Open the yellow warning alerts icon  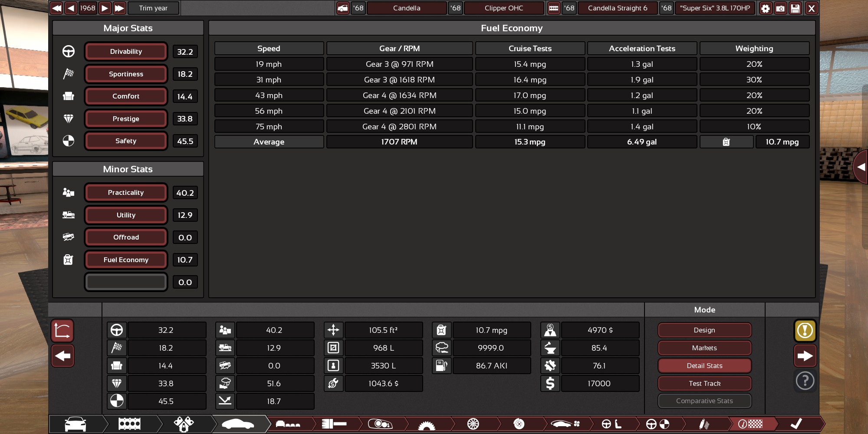(805, 331)
